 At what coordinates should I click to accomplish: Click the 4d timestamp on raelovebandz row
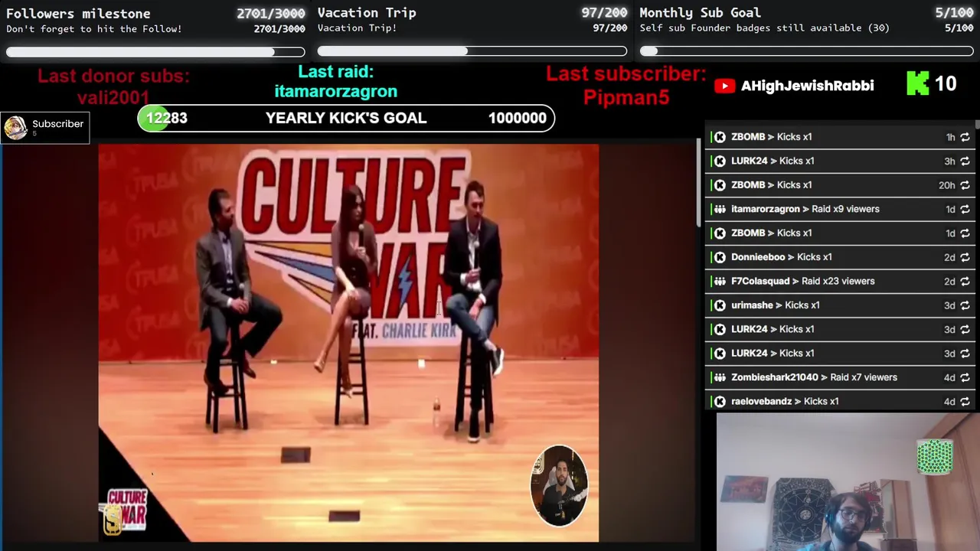coord(949,401)
